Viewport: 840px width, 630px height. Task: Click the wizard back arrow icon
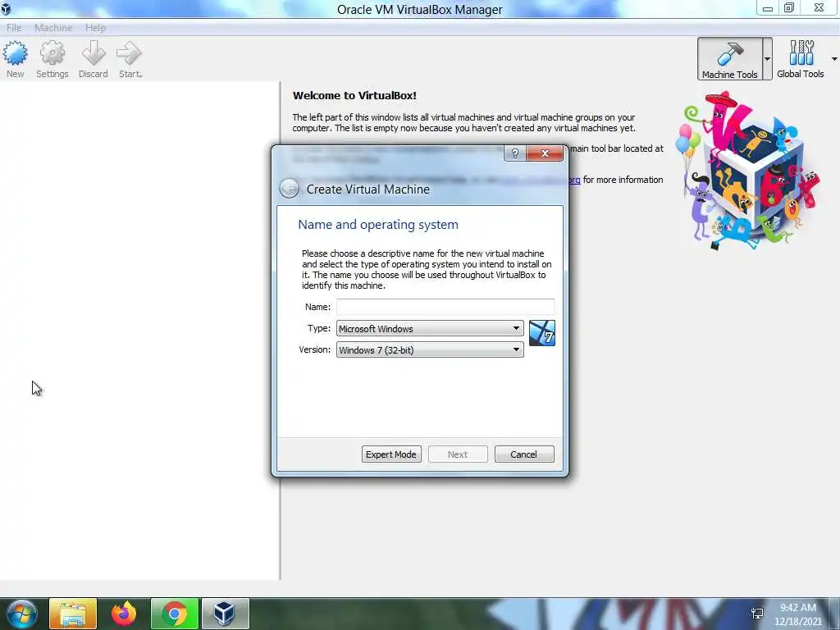point(290,189)
